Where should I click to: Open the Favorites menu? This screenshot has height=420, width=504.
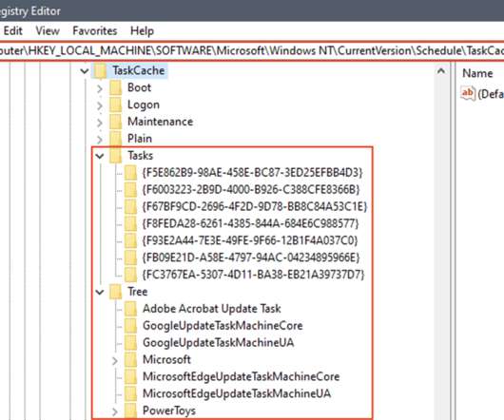[95, 30]
